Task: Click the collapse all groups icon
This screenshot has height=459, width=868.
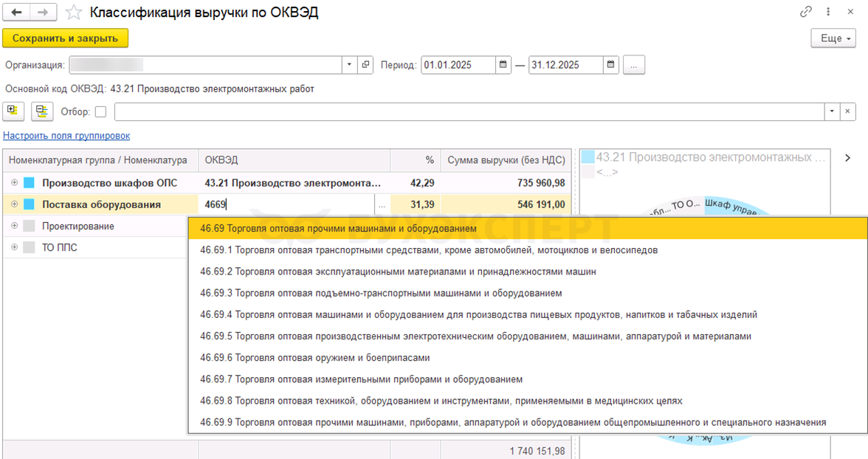Action: click(x=42, y=111)
